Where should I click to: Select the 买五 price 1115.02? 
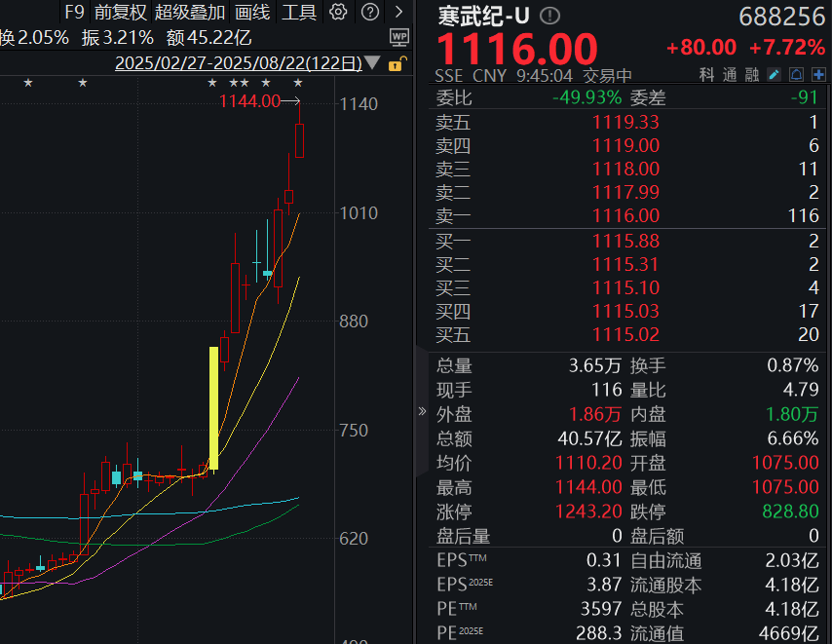click(625, 335)
